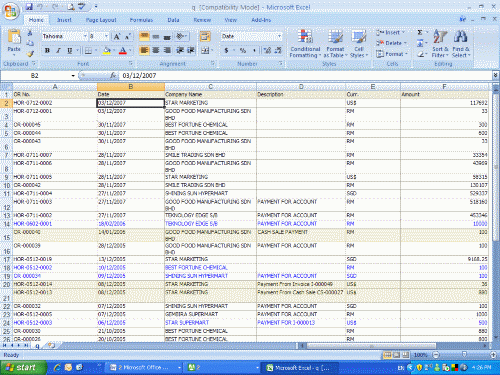Click the Percent Style icon
Screen dimensions: 500x375
(x=243, y=51)
